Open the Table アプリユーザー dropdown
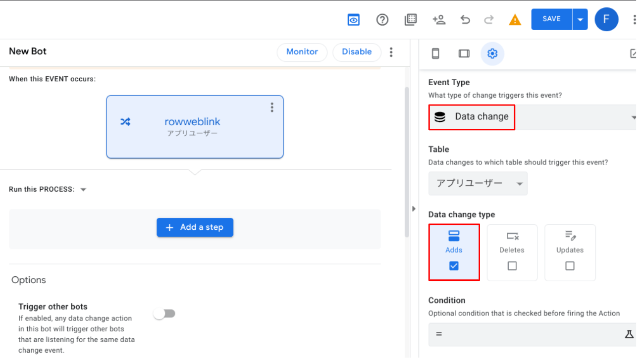This screenshot has height=362, width=644. pos(478,183)
